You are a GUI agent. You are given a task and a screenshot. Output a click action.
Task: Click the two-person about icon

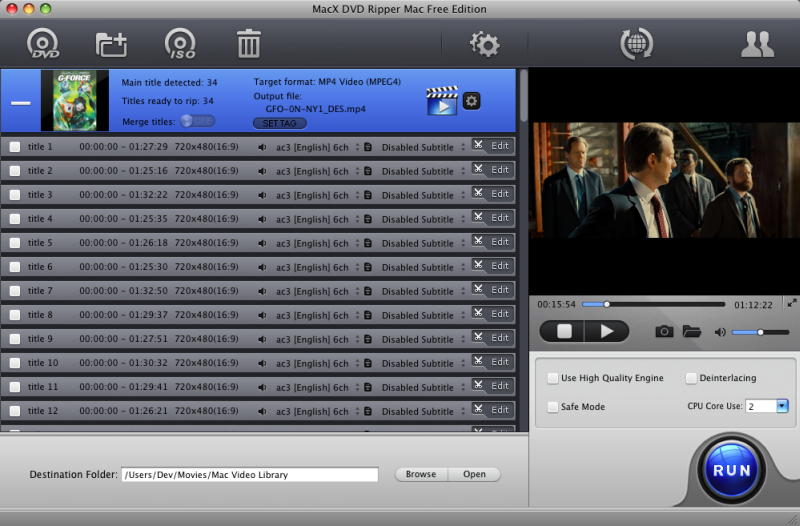[757, 44]
